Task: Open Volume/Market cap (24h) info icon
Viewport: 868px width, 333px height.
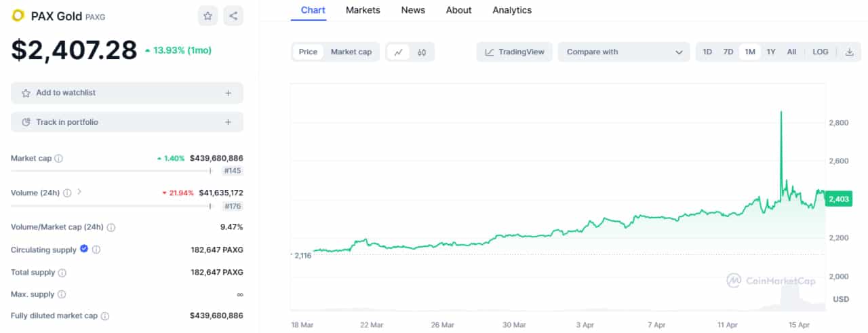Action: coord(111,228)
